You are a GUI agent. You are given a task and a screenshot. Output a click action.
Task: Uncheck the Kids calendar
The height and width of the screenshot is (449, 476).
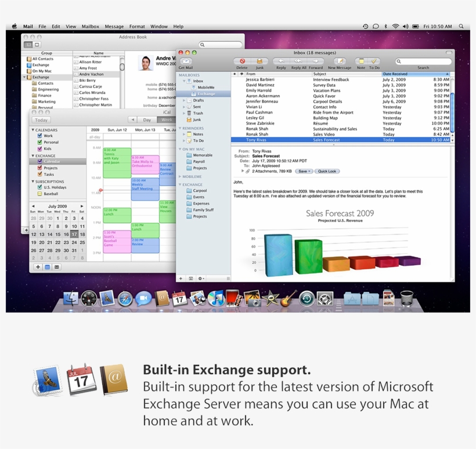(40, 149)
